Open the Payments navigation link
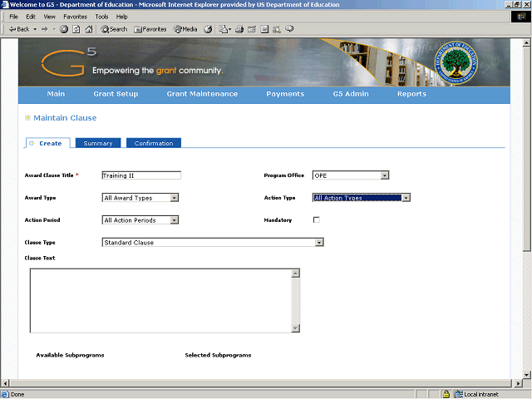The image size is (532, 399). click(x=285, y=94)
